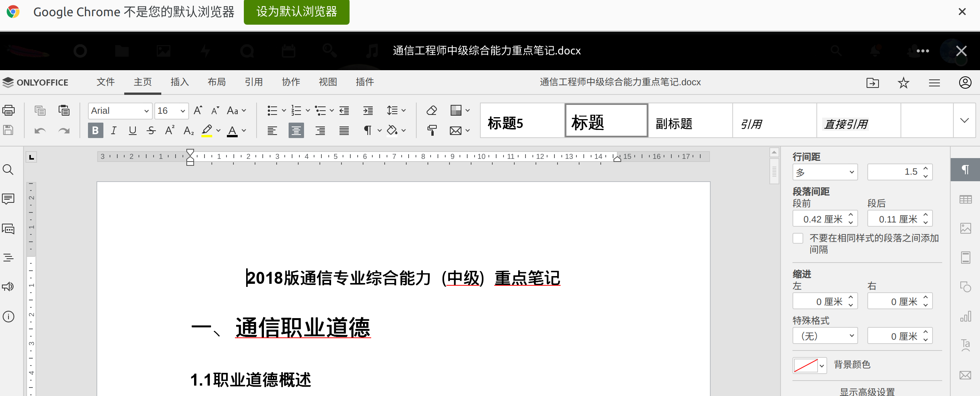Viewport: 980px width, 396px height.
Task: Mark document as favorite with star icon
Action: [x=904, y=83]
